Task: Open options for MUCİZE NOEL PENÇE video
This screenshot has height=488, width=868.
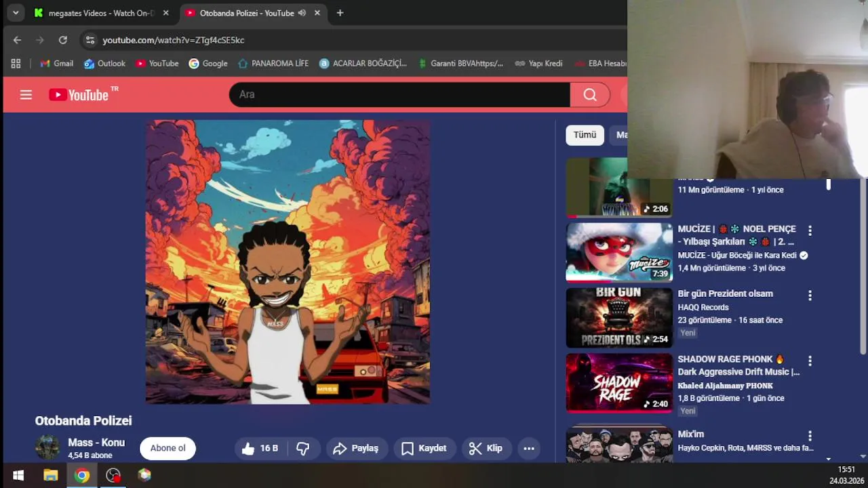Action: [810, 230]
